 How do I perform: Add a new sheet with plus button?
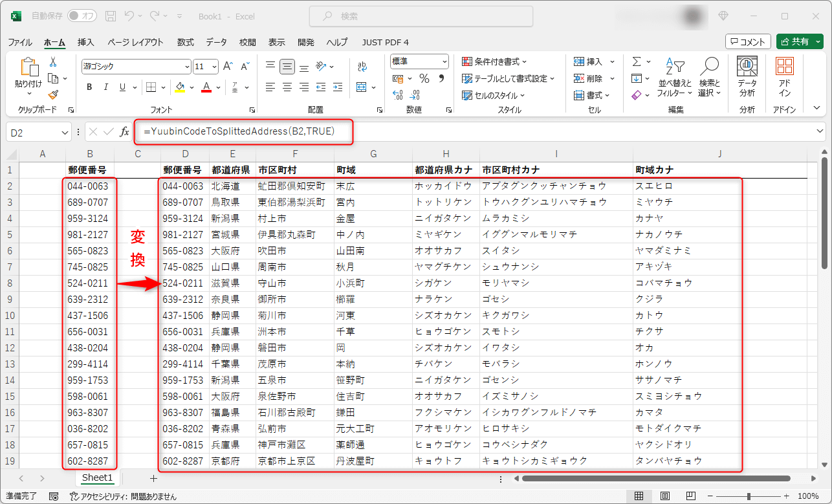[x=153, y=478]
